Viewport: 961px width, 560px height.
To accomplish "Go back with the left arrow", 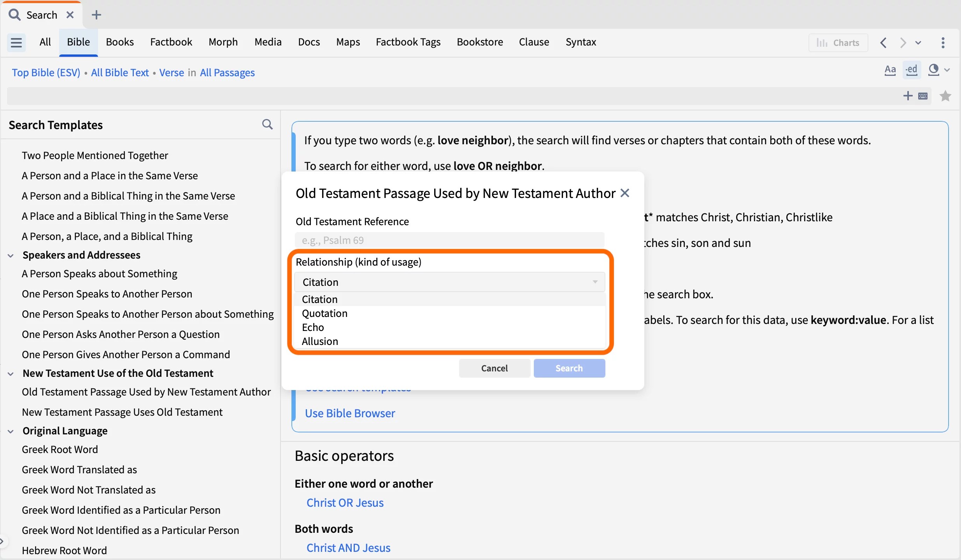I will [883, 42].
